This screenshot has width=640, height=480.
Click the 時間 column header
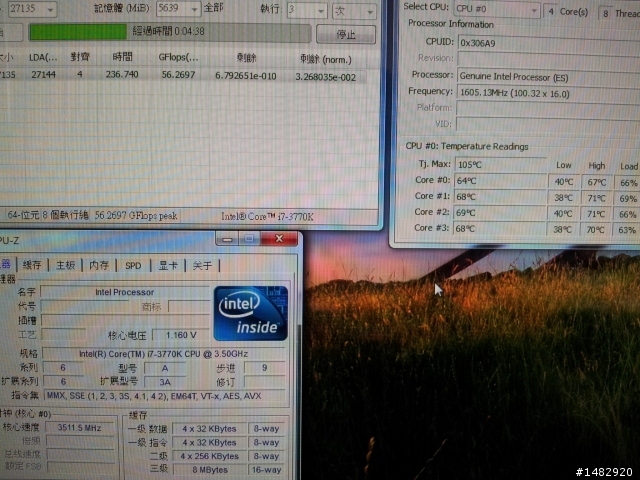tap(122, 57)
